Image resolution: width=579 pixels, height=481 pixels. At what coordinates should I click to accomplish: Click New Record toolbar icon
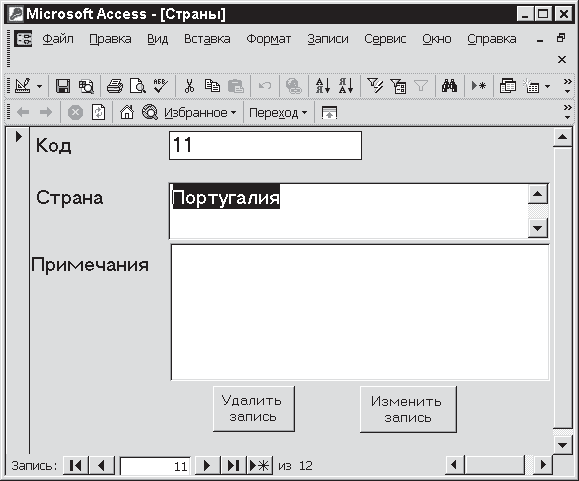pyautogui.click(x=479, y=86)
